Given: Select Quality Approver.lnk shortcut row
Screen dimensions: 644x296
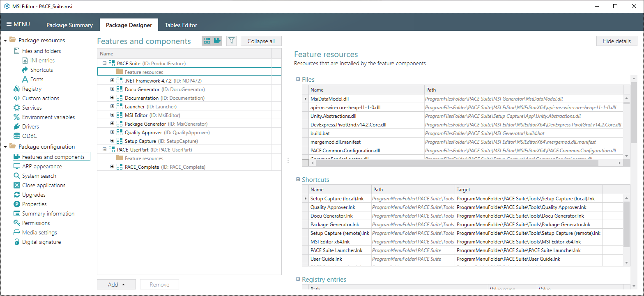Looking at the screenshot, I should [x=462, y=207].
